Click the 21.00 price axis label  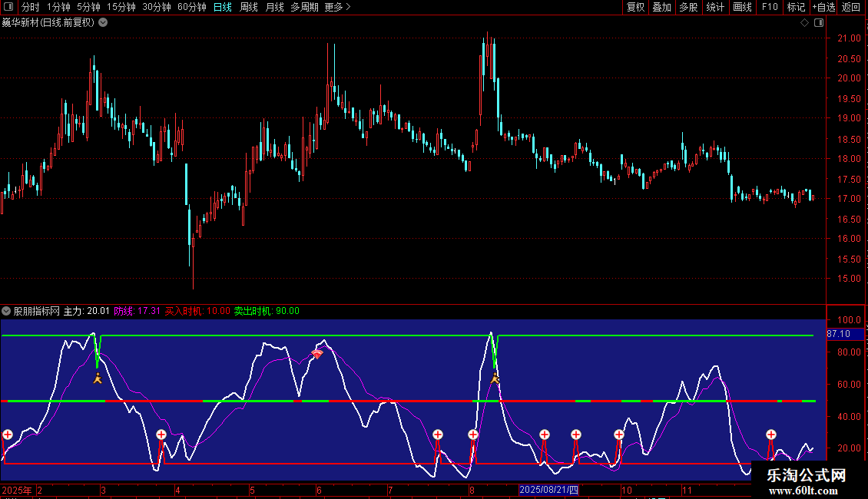pos(849,38)
